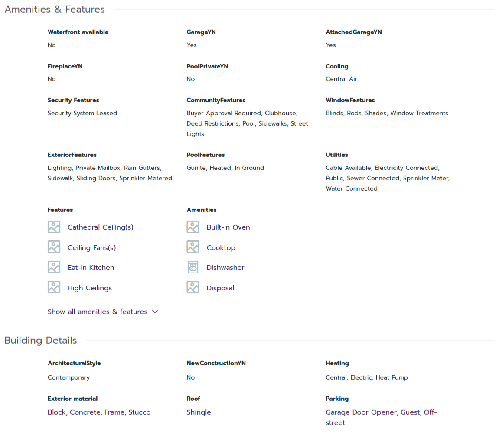This screenshot has height=448, width=499.
Task: Open the Guest parking link
Action: tap(410, 412)
